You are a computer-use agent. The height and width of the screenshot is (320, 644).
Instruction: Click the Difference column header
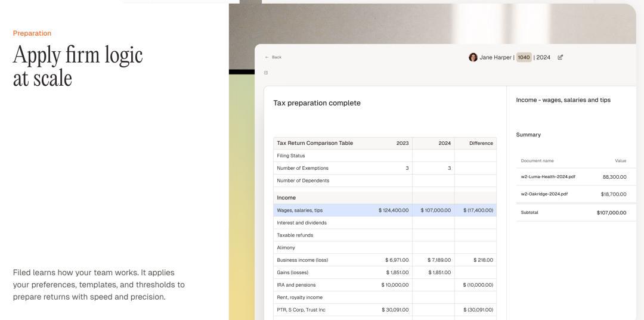point(481,143)
